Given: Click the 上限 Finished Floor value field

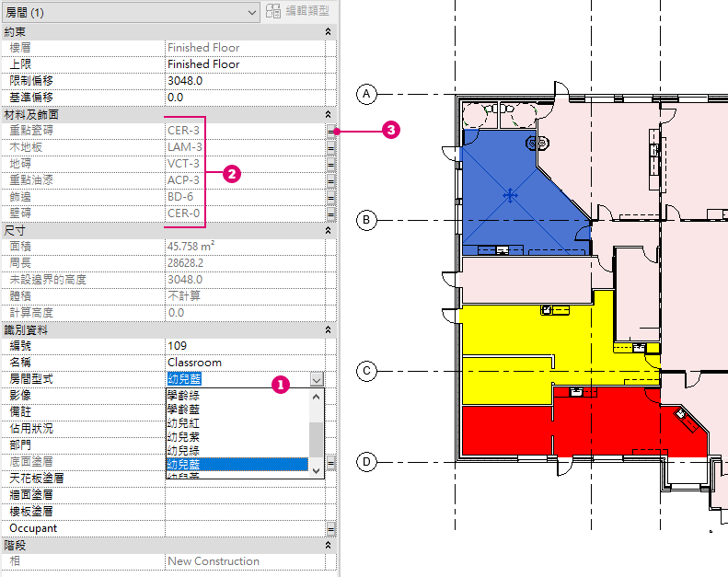Looking at the screenshot, I should [x=245, y=64].
